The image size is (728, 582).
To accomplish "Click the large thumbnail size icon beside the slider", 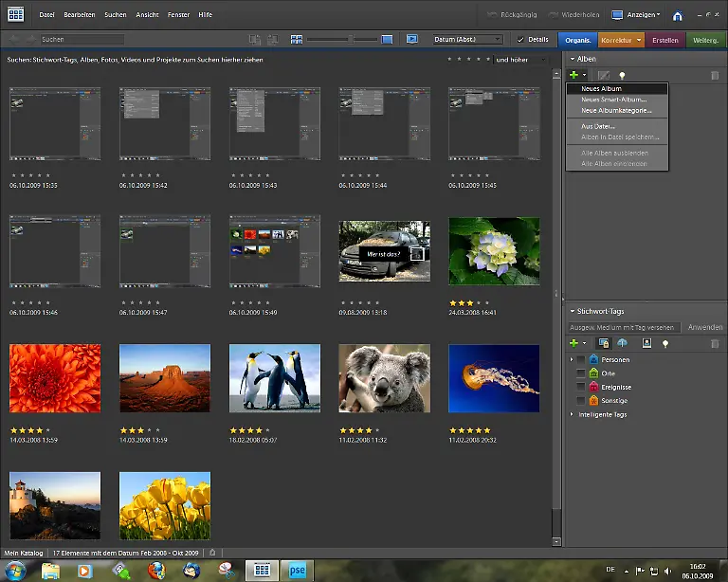I will (387, 39).
